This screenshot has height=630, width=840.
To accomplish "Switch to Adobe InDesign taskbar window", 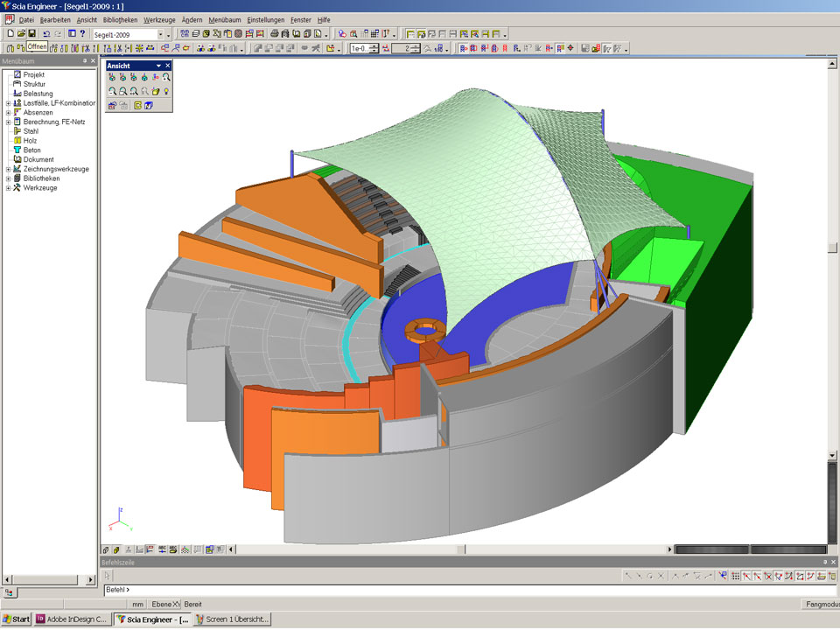I will pos(73,619).
